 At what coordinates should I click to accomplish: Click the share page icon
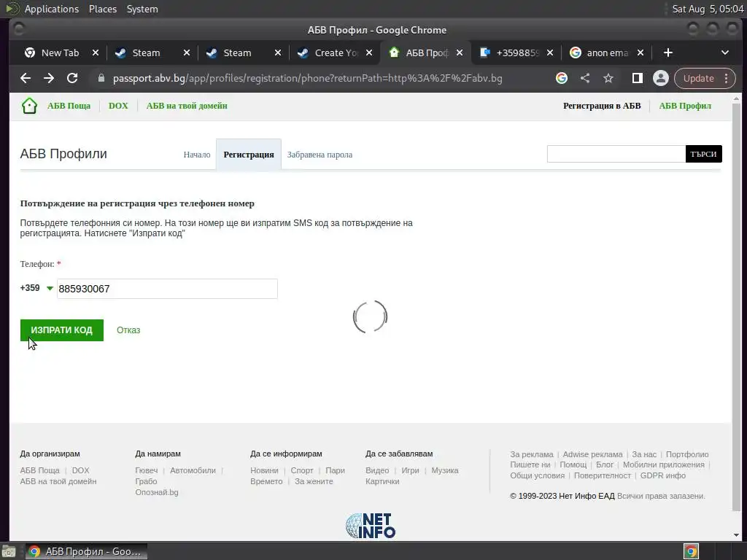[585, 78]
